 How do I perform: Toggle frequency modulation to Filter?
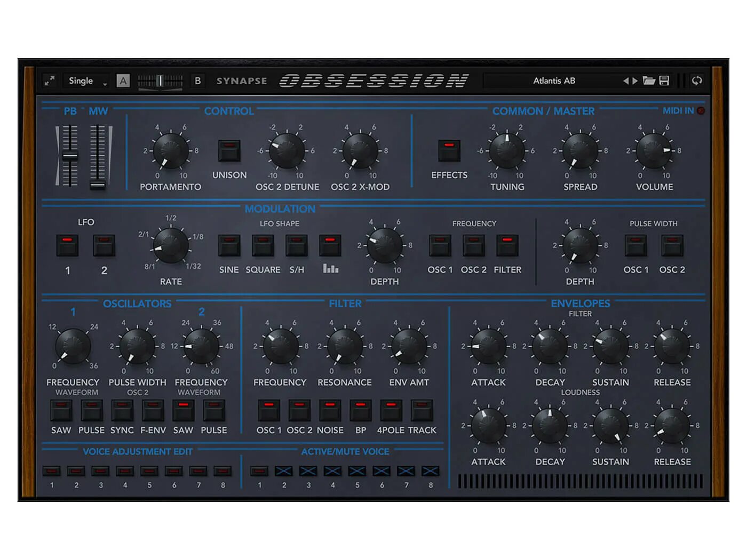click(507, 245)
